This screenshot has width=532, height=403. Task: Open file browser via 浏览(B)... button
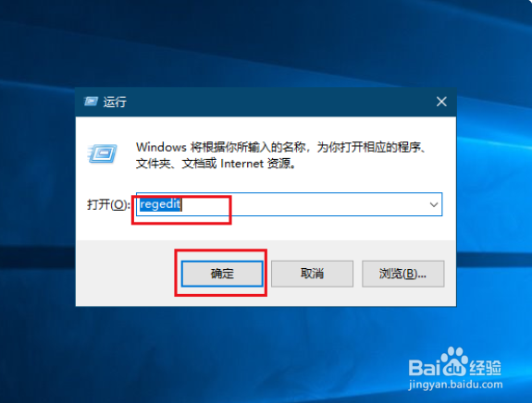pyautogui.click(x=403, y=274)
